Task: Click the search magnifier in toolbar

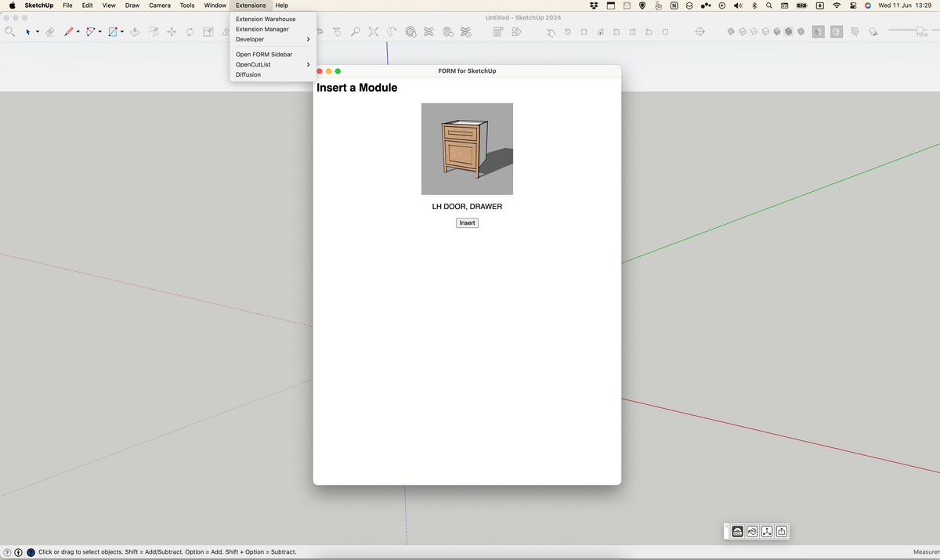Action: [9, 32]
